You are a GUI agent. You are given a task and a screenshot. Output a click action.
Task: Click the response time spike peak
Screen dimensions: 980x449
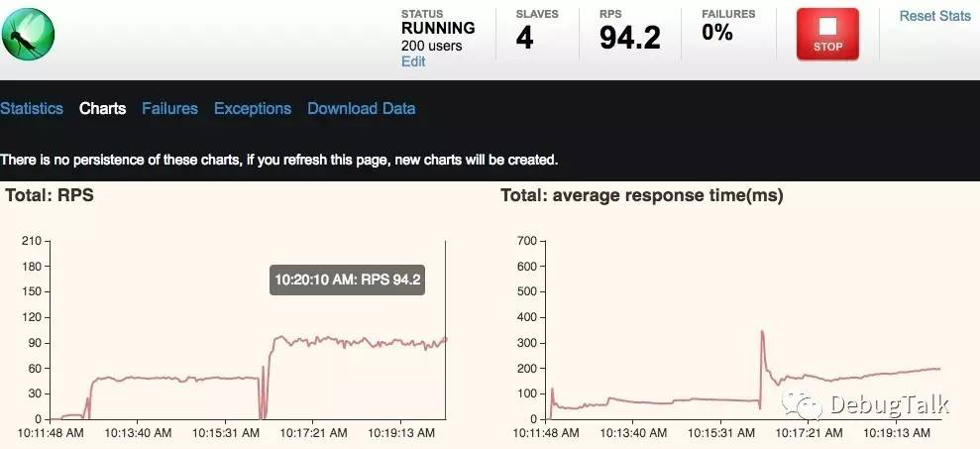[763, 332]
